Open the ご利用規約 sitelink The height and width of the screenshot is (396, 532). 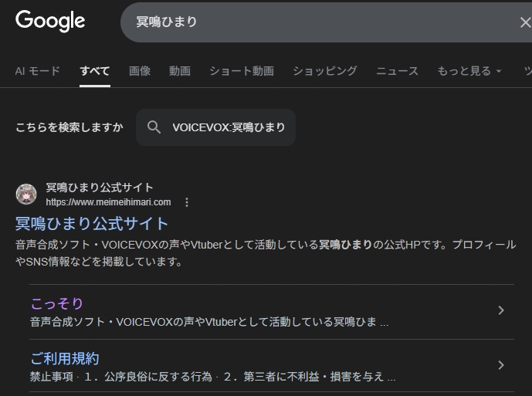(x=65, y=358)
